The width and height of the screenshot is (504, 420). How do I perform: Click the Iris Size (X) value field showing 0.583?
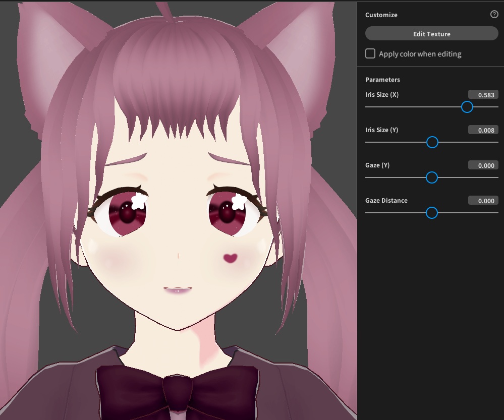pyautogui.click(x=483, y=94)
